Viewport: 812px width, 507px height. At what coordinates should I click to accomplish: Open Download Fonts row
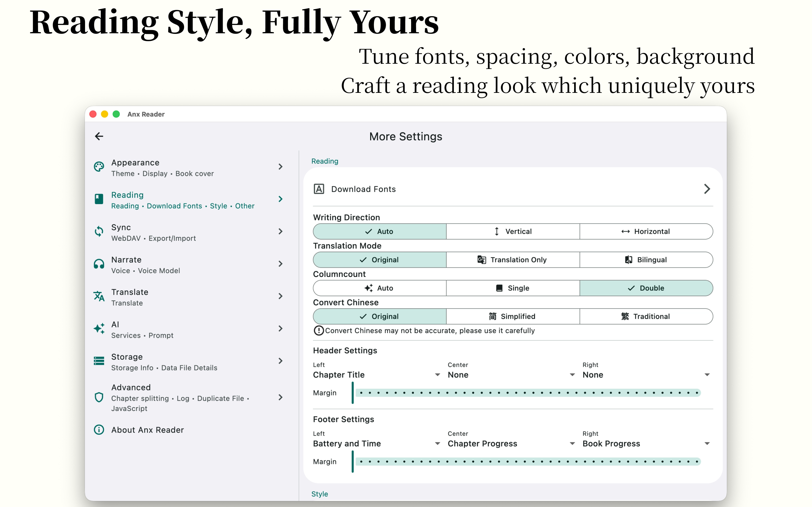pos(513,189)
